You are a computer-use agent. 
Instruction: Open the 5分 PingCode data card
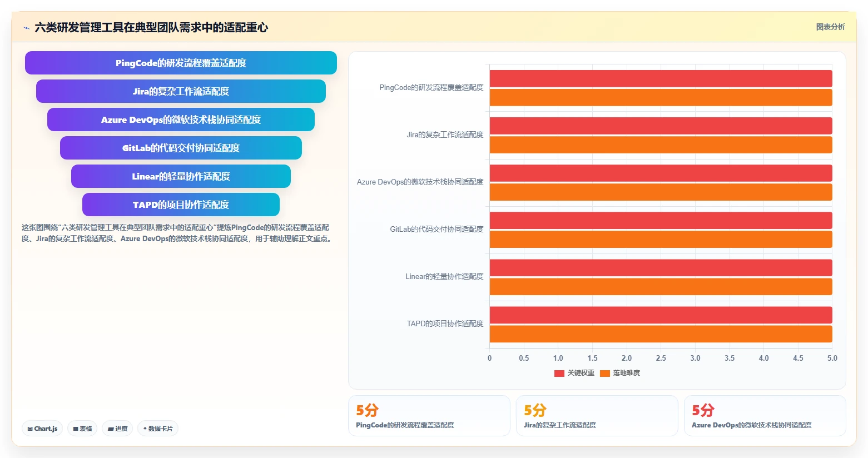point(429,416)
